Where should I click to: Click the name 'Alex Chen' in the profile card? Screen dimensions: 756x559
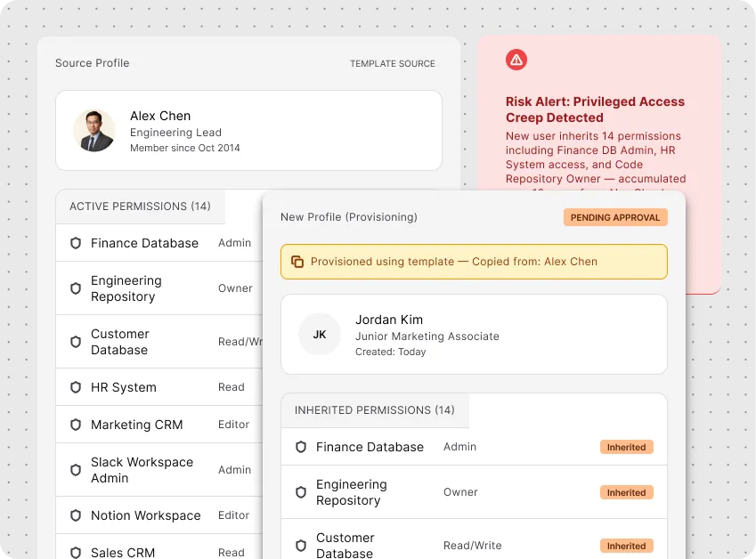click(160, 116)
